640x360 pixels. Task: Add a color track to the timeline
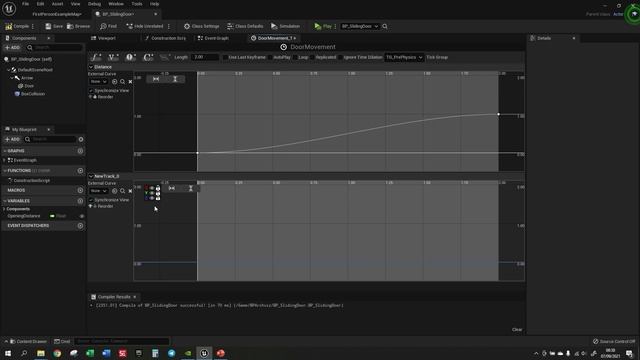(148, 57)
